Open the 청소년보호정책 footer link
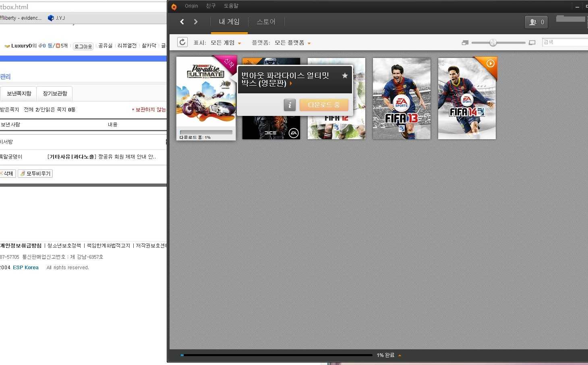The image size is (588, 365). (64, 245)
